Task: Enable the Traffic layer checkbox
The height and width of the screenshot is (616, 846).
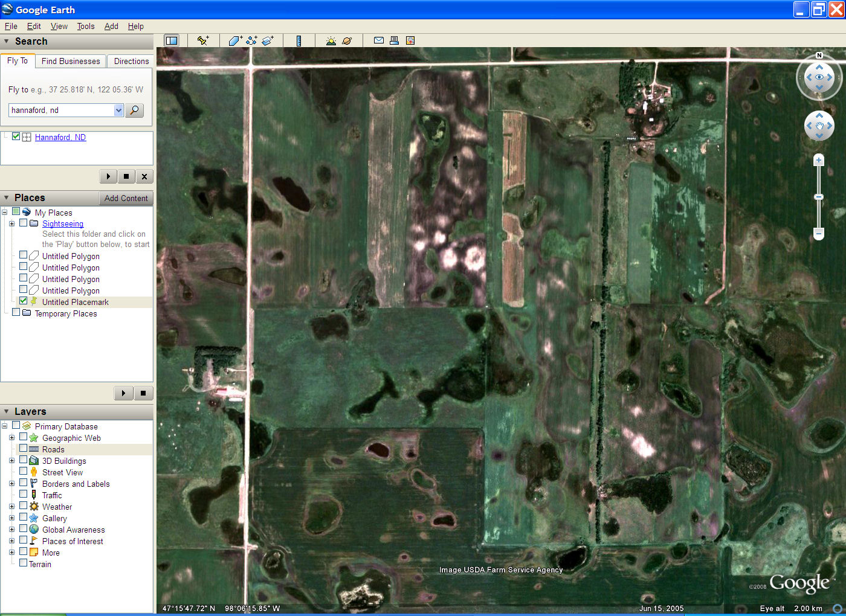Action: (x=24, y=494)
